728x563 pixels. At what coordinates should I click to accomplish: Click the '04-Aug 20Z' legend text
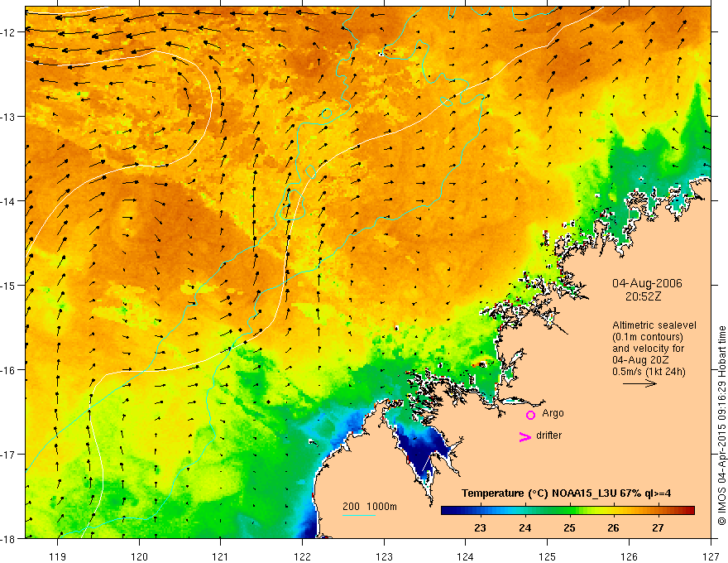click(x=640, y=360)
